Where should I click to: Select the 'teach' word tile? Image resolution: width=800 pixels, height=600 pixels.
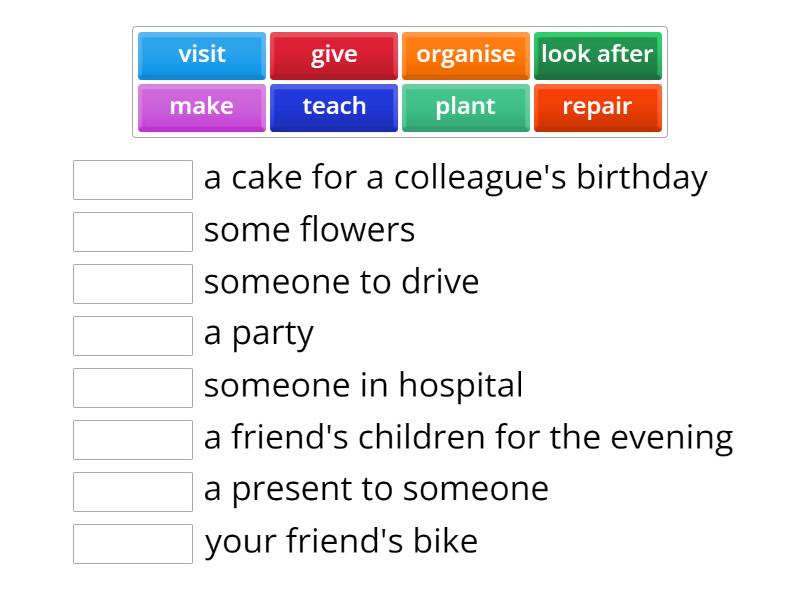[x=333, y=107]
